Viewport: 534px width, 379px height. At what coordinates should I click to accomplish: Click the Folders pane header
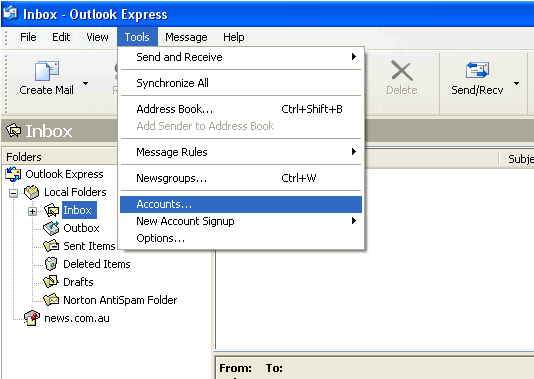click(x=60, y=157)
